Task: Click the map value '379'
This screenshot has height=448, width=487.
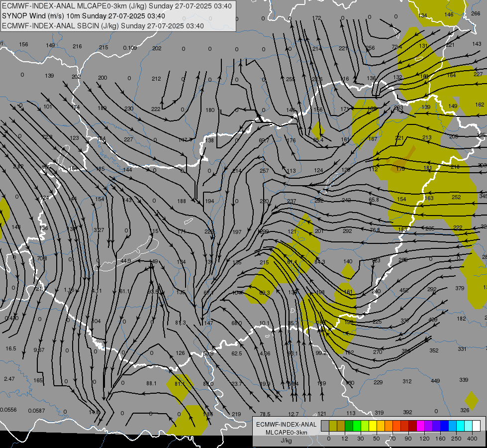Action: click(x=460, y=288)
